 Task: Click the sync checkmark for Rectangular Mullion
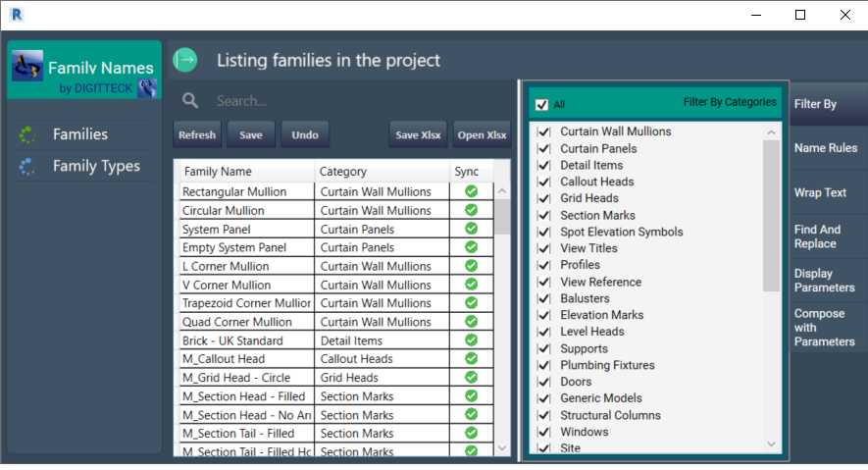(x=471, y=191)
